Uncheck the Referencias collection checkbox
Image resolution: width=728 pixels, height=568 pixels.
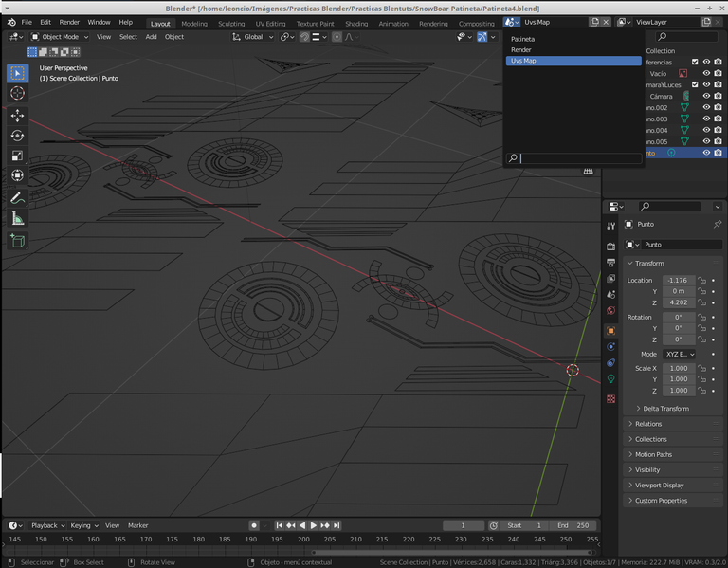[x=695, y=62]
